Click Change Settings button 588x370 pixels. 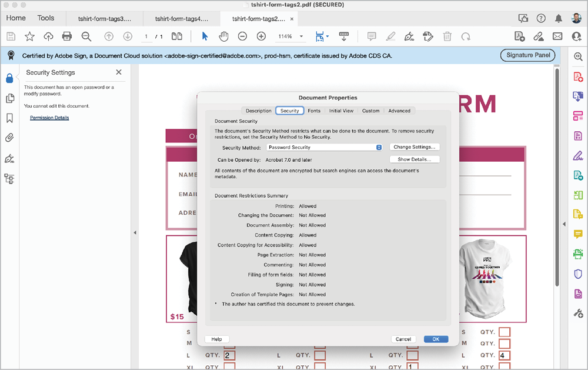coord(415,147)
